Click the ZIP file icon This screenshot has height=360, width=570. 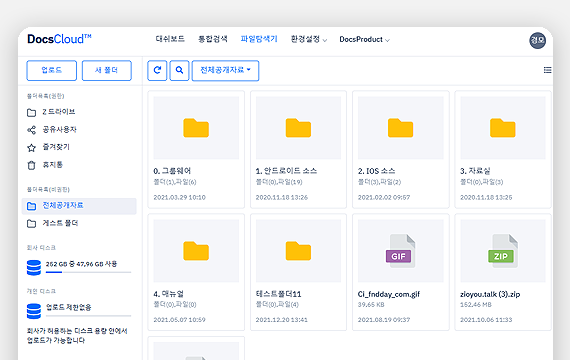[x=503, y=251]
